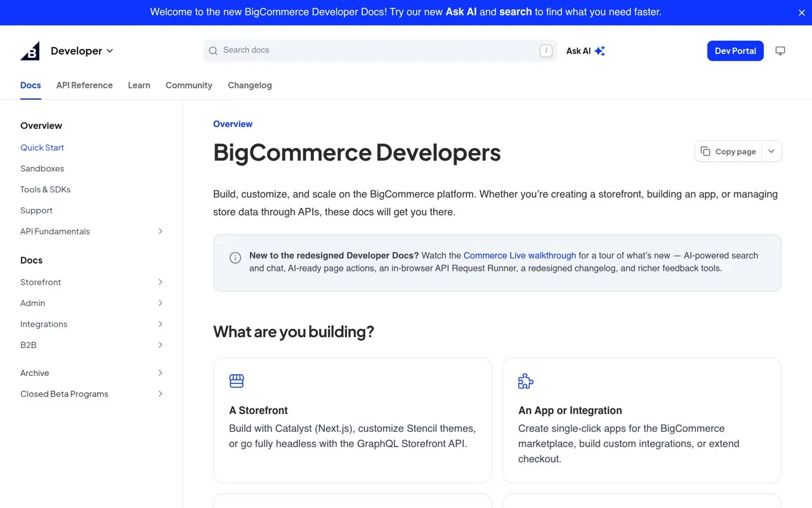This screenshot has height=508, width=812.
Task: Expand the Archive sidebar section
Action: coord(160,373)
